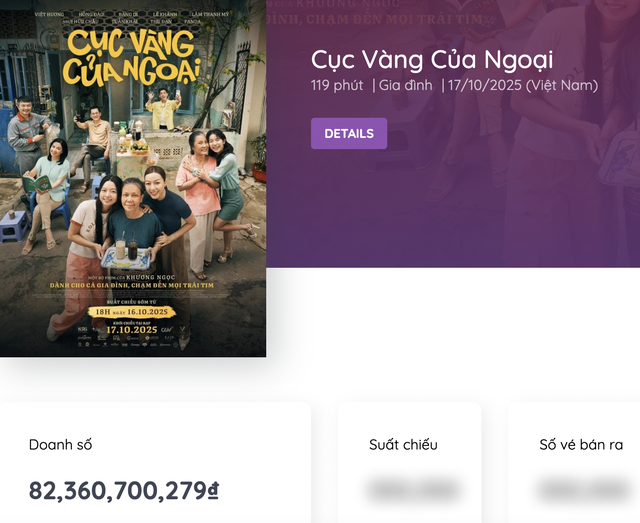Click the cast names row atop the poster

(x=131, y=17)
